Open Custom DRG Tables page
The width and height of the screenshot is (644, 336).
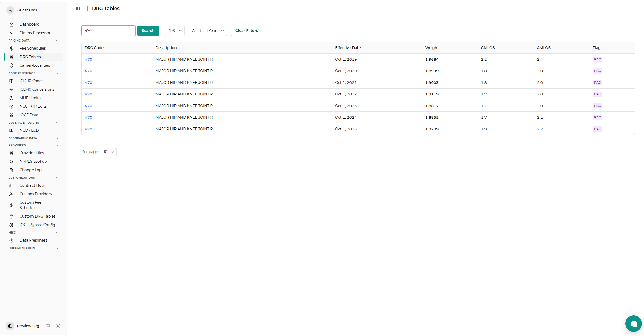pyautogui.click(x=34, y=216)
